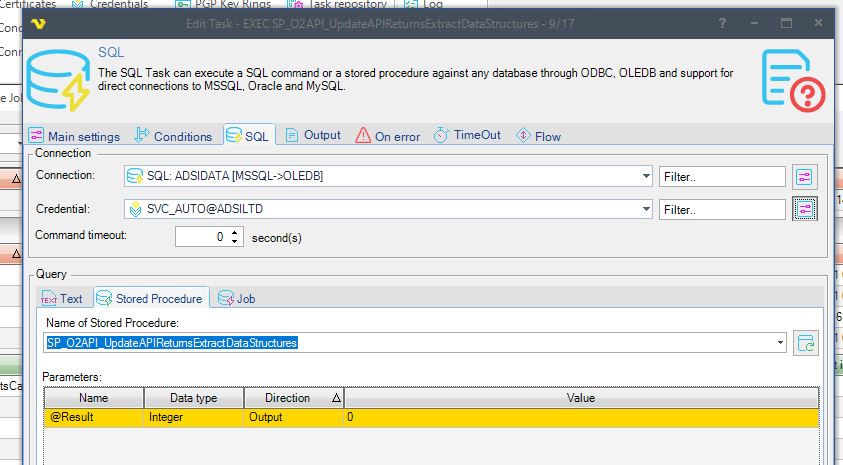Click the Connection filter input field

point(721,177)
